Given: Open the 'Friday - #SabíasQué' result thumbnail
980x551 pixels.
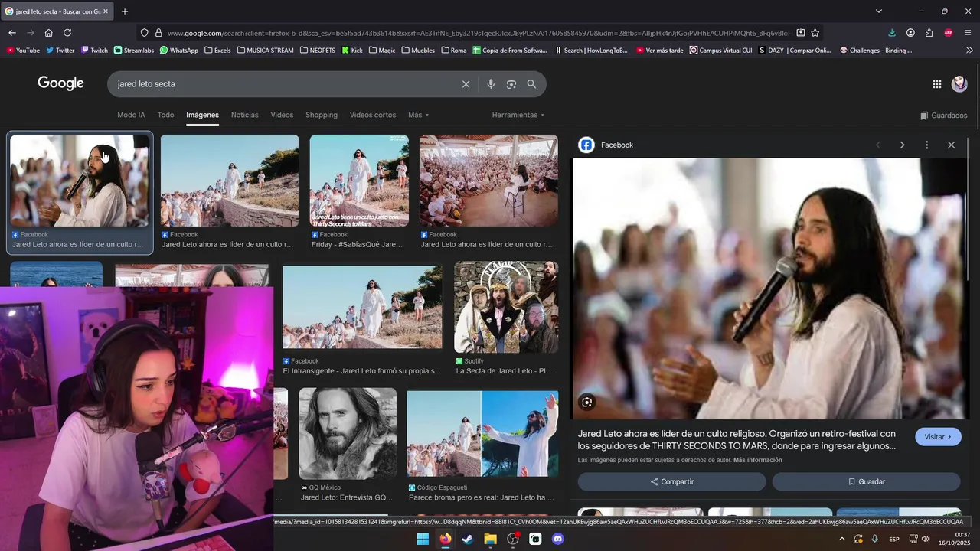Looking at the screenshot, I should (359, 181).
